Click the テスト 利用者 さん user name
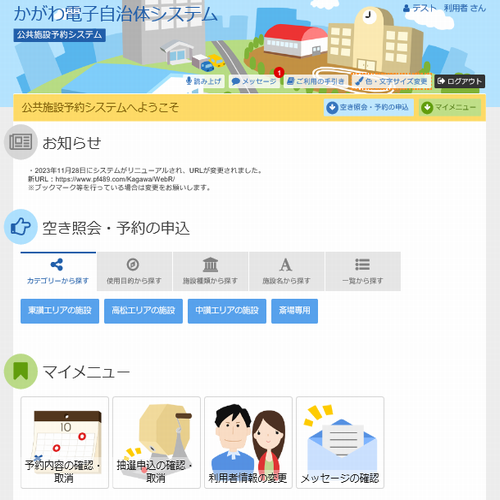The height and width of the screenshot is (500, 500). click(449, 8)
